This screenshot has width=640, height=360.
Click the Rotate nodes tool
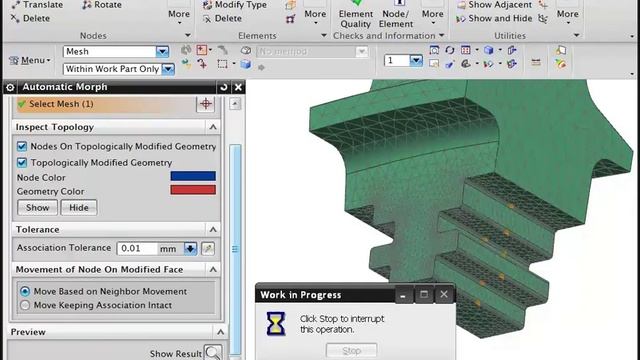(x=102, y=5)
